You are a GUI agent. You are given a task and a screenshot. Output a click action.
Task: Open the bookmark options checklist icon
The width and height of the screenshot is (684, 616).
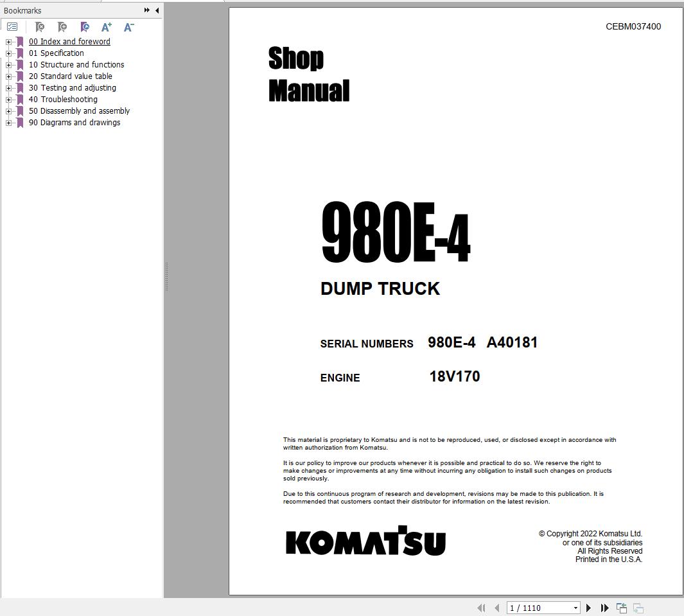coord(12,27)
